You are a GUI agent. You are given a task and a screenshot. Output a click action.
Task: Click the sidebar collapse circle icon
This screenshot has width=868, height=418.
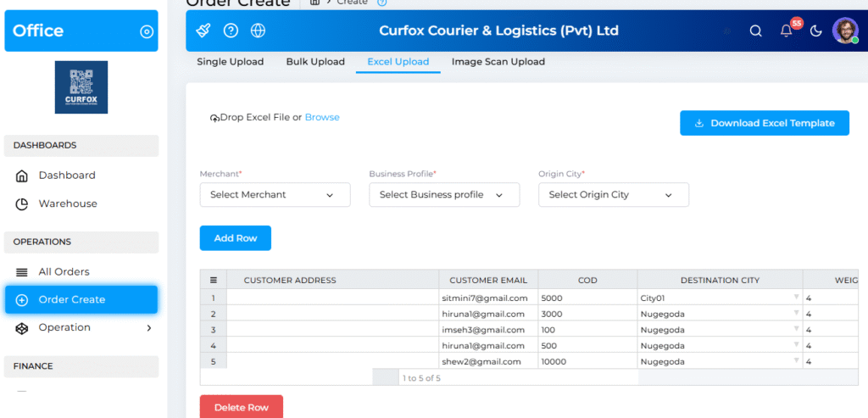tap(147, 31)
